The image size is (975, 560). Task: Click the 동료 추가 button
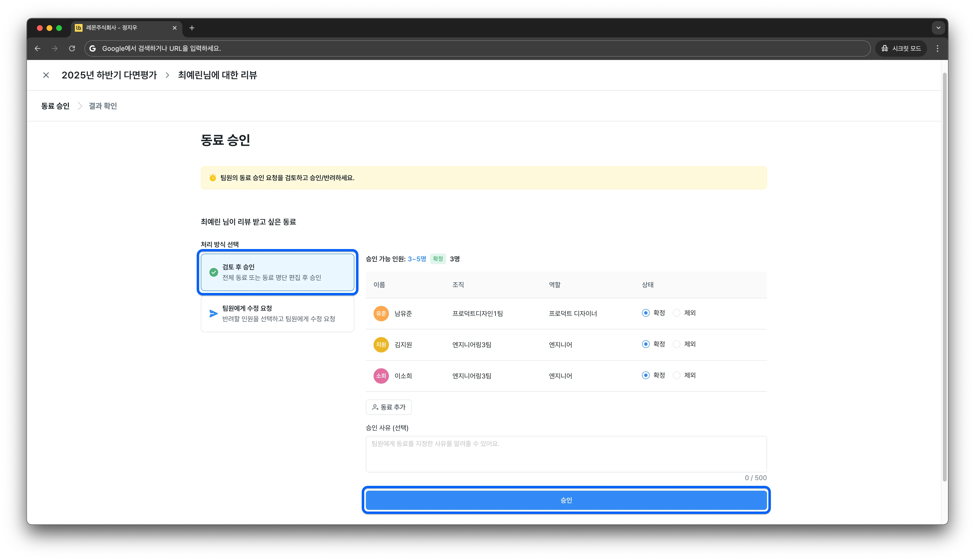388,407
